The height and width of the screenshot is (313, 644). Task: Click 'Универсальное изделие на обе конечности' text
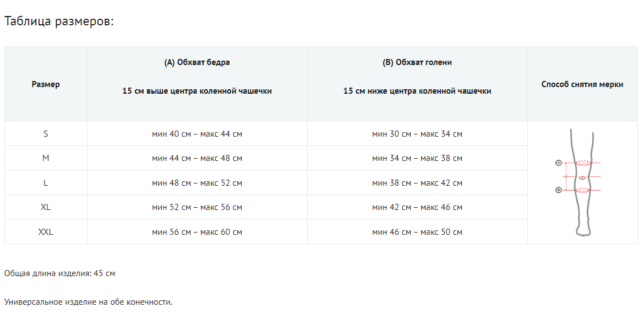tap(88, 302)
